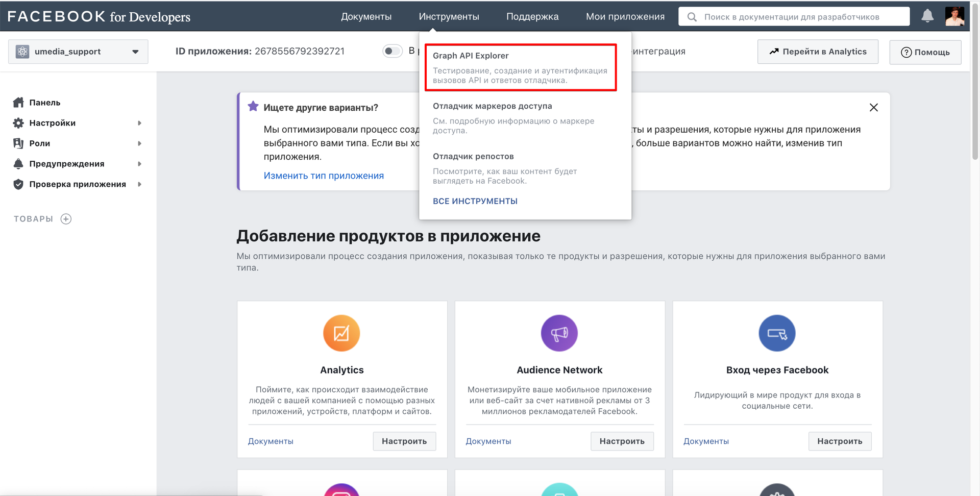
Task: Click the Предупреждения bell icon
Action: tap(18, 164)
